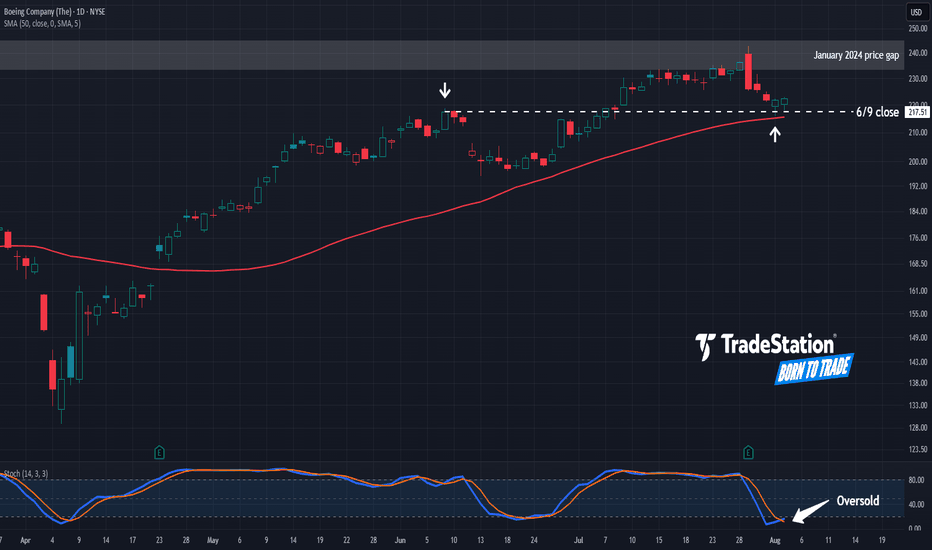Click the 192.00 price axis label
Viewport: 932px width, 550px height.
tap(918, 186)
